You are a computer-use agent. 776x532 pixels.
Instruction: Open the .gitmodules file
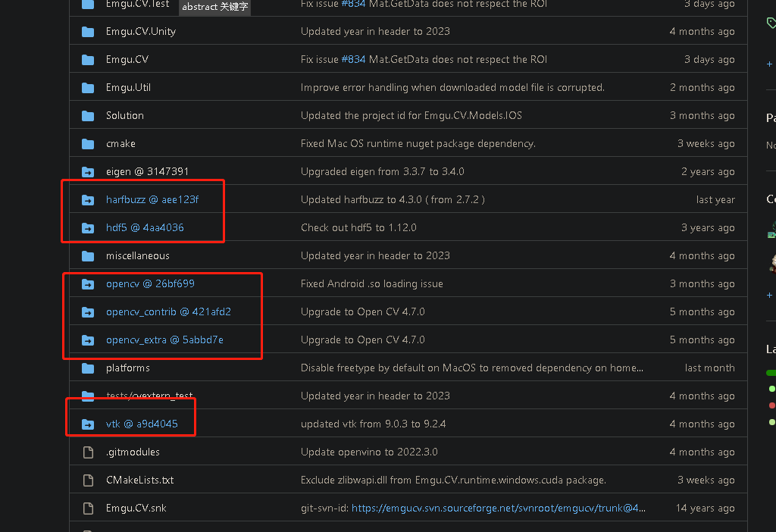pyautogui.click(x=133, y=452)
